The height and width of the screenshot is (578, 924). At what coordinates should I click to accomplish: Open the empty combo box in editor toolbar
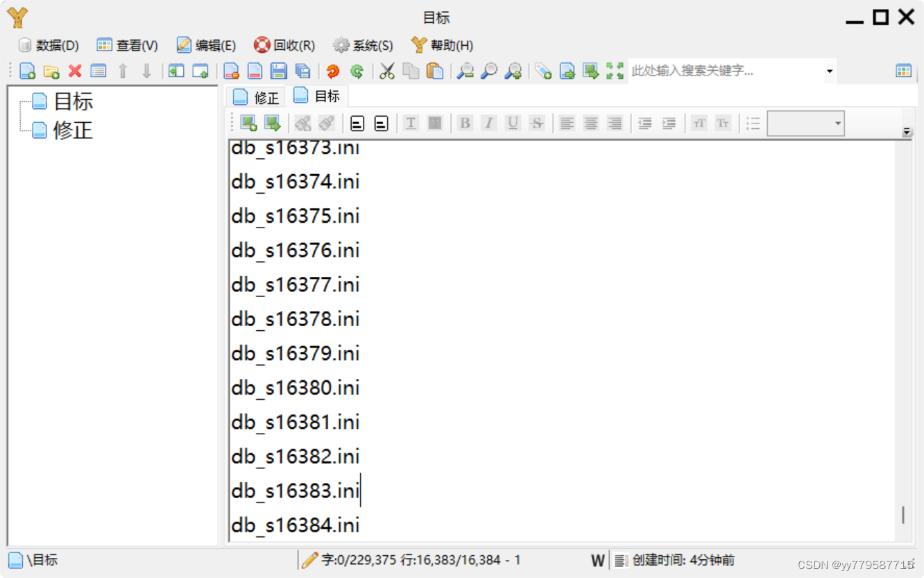click(x=805, y=124)
